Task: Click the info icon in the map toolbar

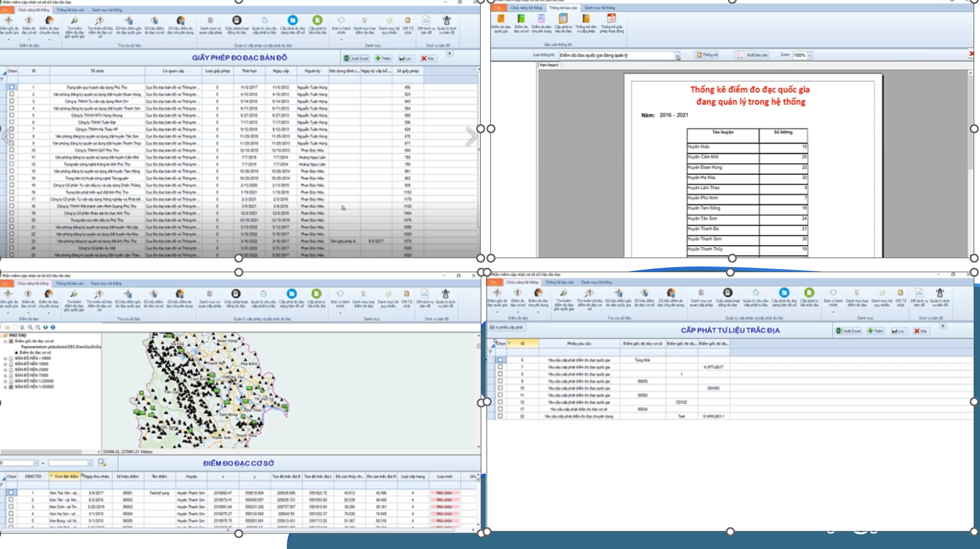Action: pyautogui.click(x=53, y=327)
